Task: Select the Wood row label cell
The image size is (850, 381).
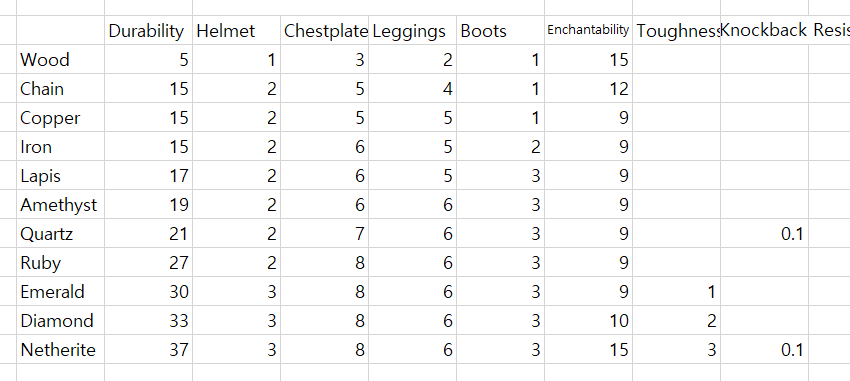Action: click(60, 59)
